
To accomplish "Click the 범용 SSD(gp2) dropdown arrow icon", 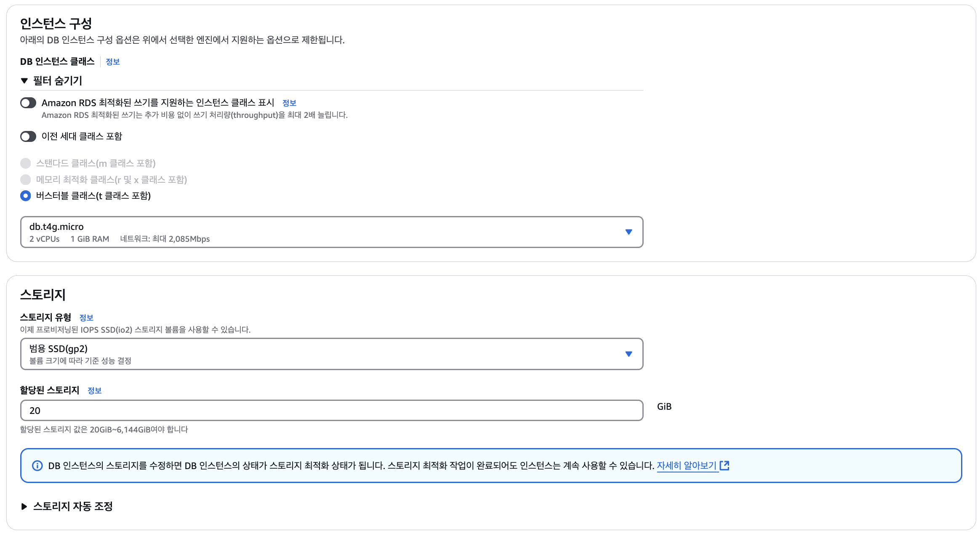I will click(628, 354).
